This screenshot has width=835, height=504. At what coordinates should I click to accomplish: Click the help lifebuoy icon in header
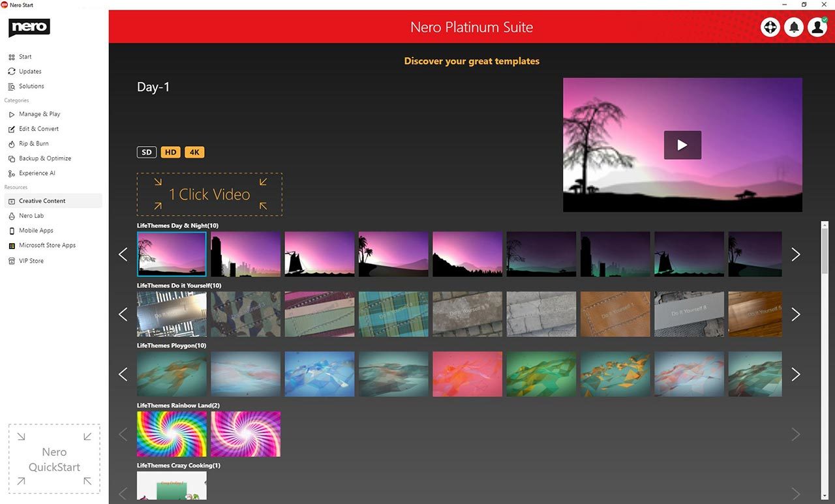770,27
